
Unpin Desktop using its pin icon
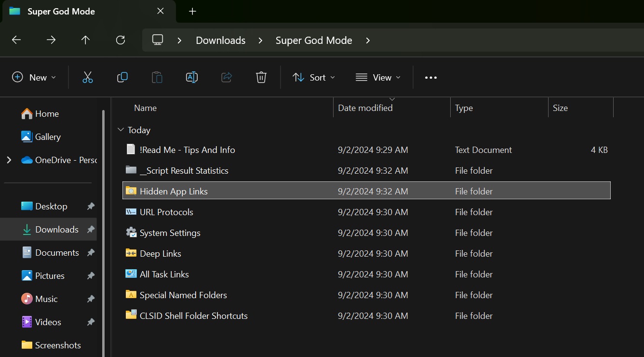coord(91,206)
